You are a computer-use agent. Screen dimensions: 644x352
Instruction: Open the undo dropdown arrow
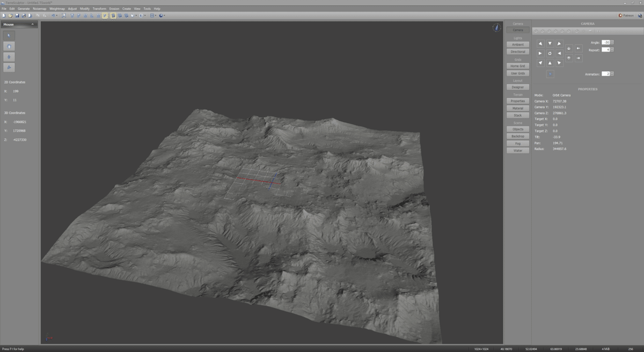point(57,16)
